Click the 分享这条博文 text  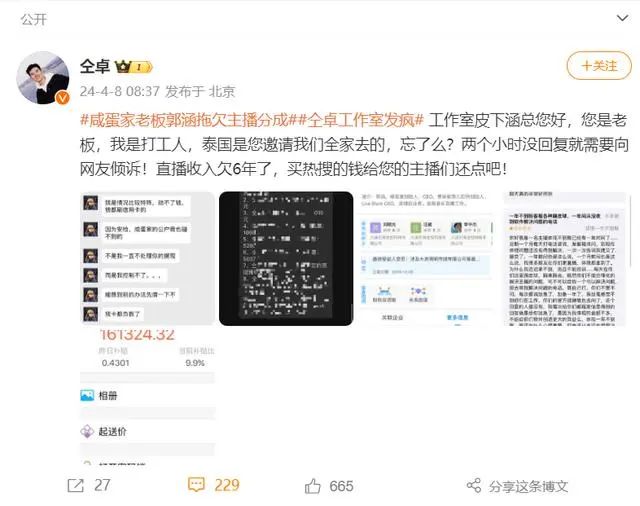(528, 486)
